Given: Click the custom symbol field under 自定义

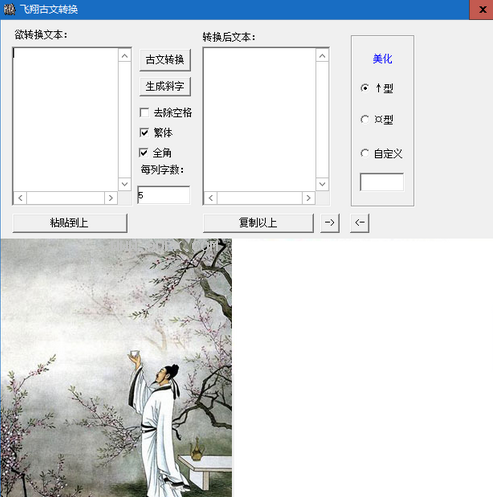Looking at the screenshot, I should (382, 182).
